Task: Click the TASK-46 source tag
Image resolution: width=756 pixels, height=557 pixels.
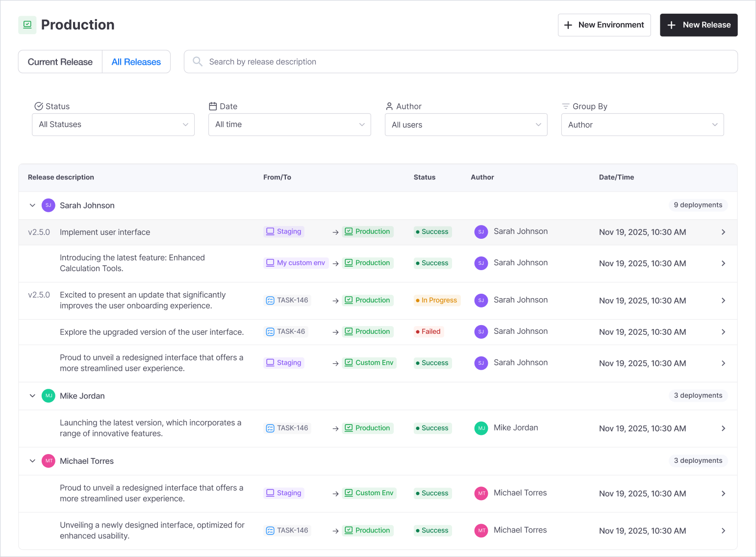Action: [x=286, y=332]
